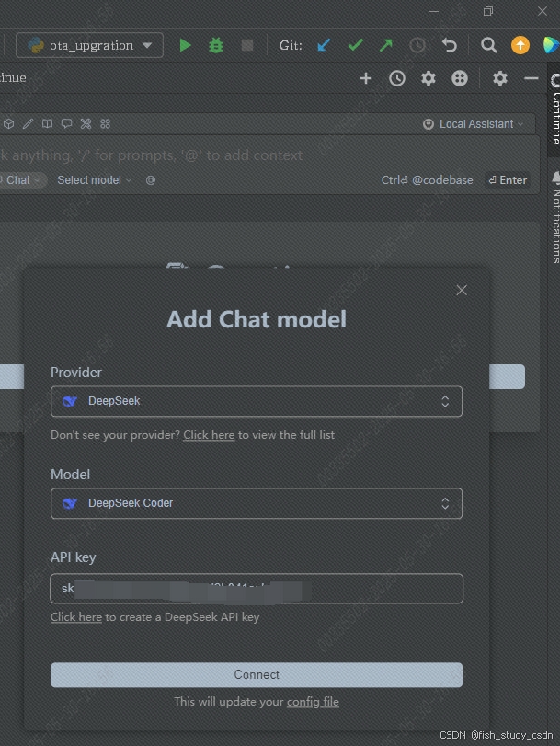The height and width of the screenshot is (746, 560).
Task: Click Enter send button
Action: pyautogui.click(x=508, y=180)
